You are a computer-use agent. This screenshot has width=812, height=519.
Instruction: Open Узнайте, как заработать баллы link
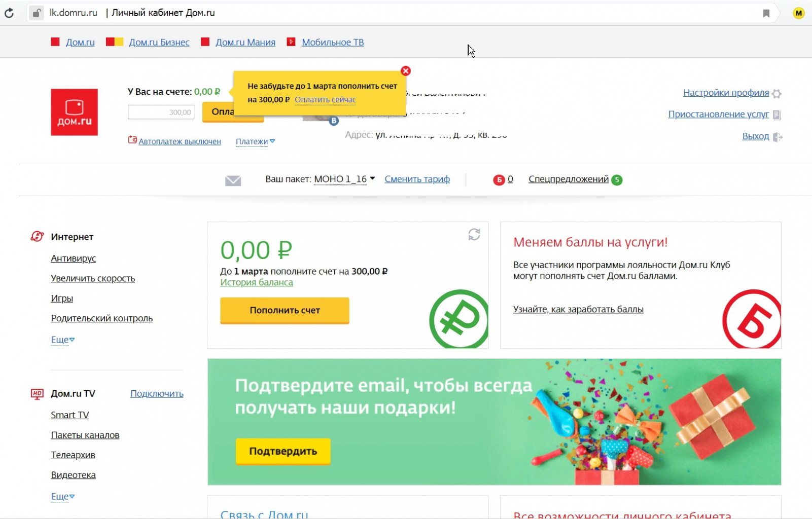tap(578, 309)
